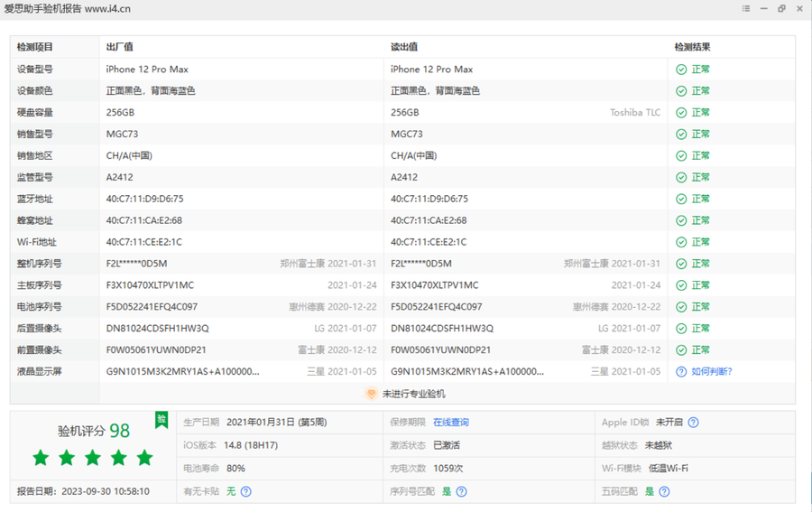The width and height of the screenshot is (812, 512).
Task: Click 越狱状态 未越狱 value
Action: [x=659, y=446]
